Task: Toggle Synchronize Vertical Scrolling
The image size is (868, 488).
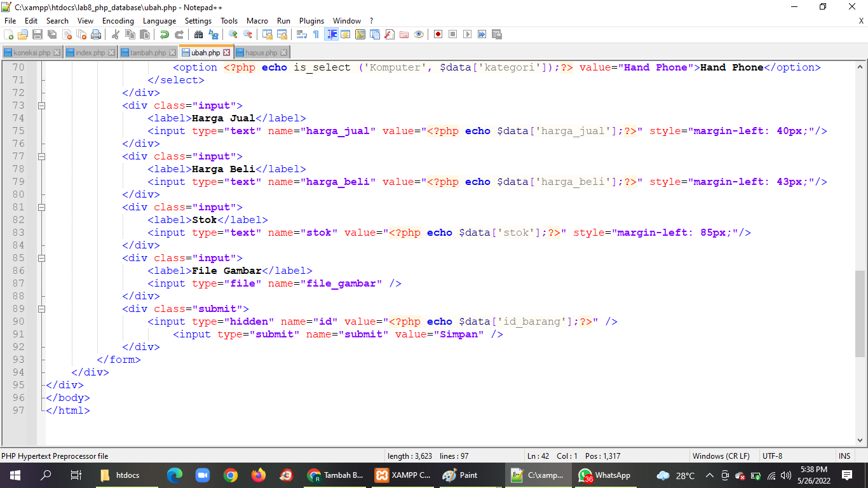Action: pyautogui.click(x=267, y=34)
